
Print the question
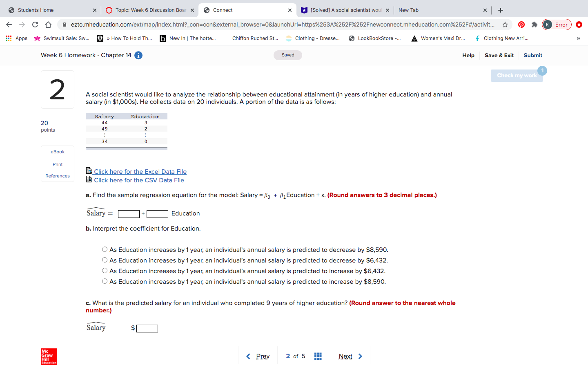(x=58, y=164)
